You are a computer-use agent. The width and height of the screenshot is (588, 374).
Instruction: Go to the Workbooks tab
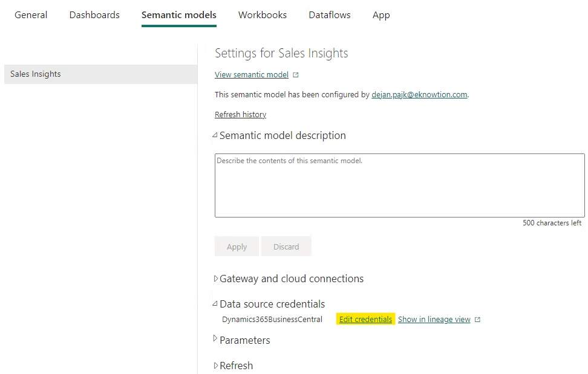point(263,15)
